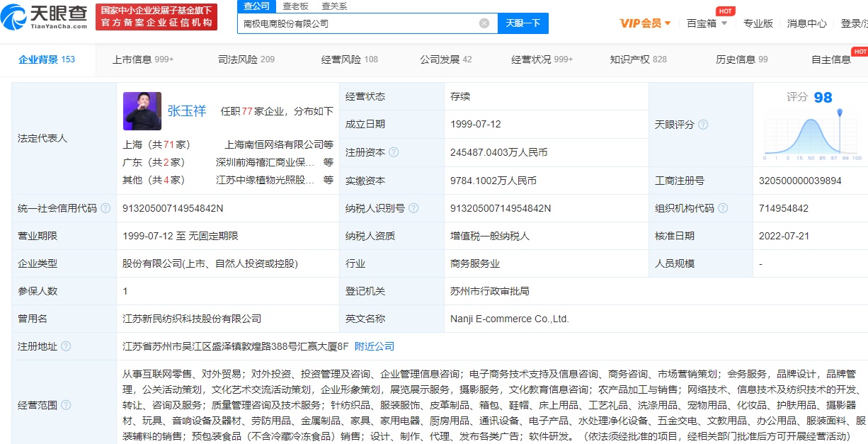Click help icon beside 经营范围
868x444 pixels.
coord(66,405)
